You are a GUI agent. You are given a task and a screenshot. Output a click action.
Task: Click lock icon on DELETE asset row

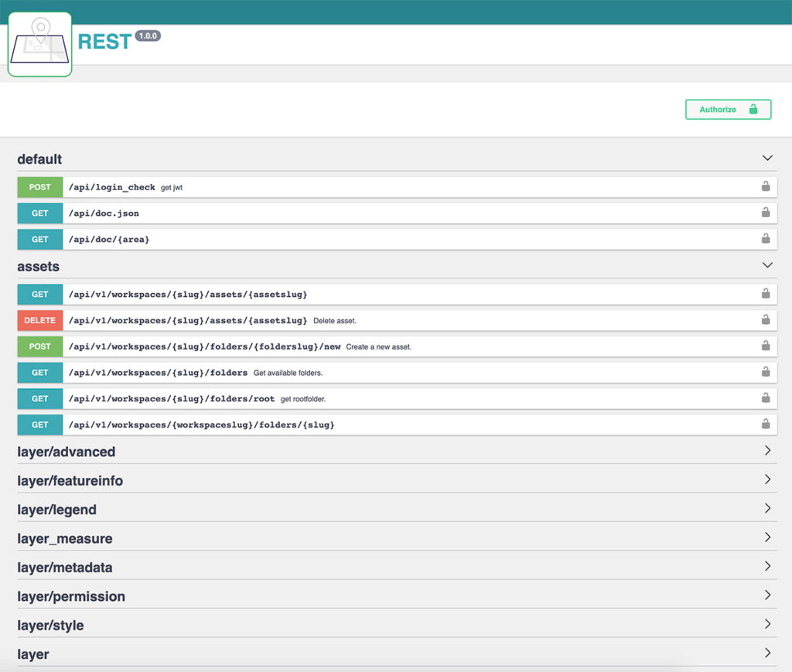[x=765, y=320]
